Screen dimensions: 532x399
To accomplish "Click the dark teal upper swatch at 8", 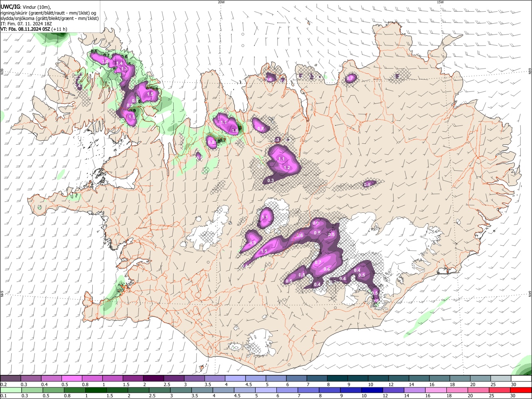I will point(337,378).
